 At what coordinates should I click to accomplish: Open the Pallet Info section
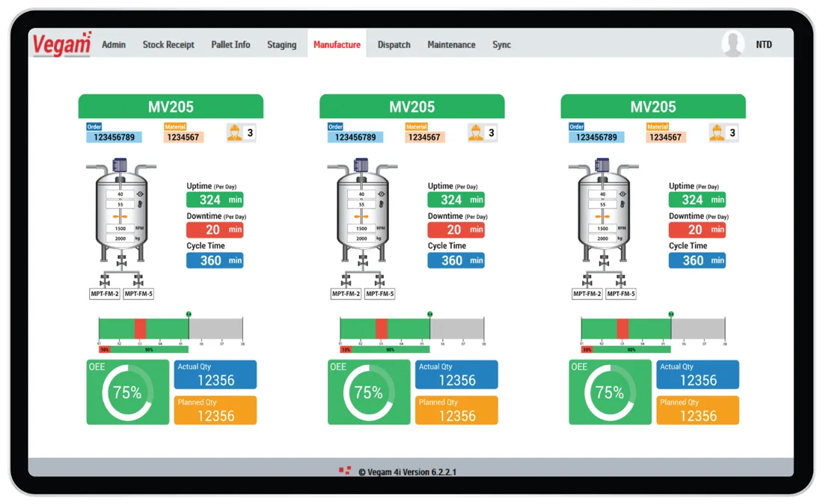(230, 45)
